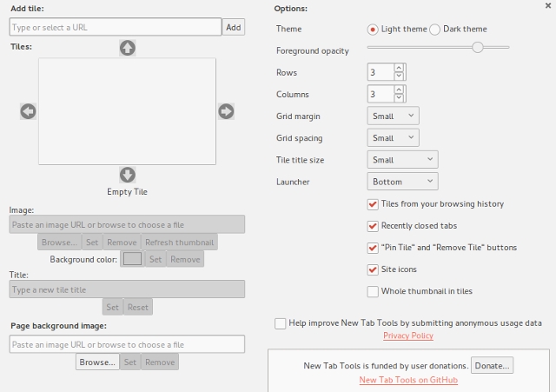Click the Add tile URL input field
The height and width of the screenshot is (392, 556).
116,27
